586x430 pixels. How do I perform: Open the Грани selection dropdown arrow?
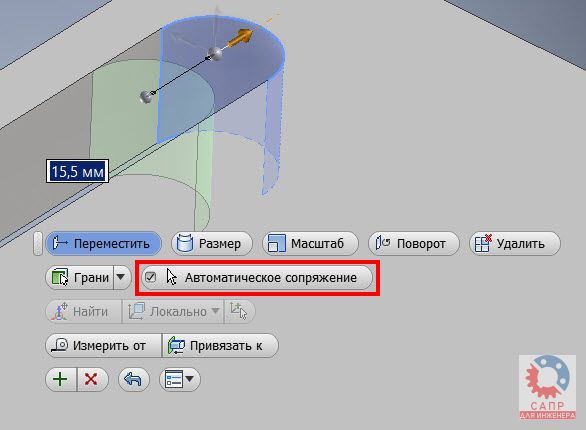pyautogui.click(x=121, y=278)
